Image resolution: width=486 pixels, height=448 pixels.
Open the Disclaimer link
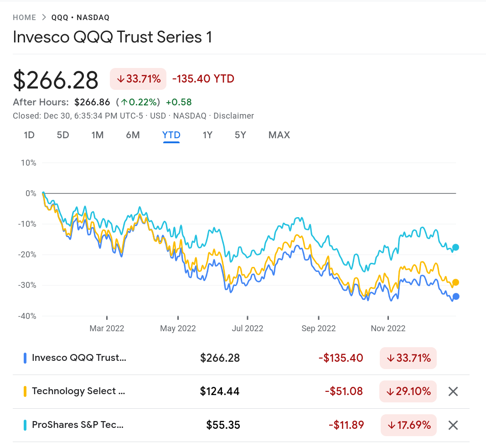(233, 116)
